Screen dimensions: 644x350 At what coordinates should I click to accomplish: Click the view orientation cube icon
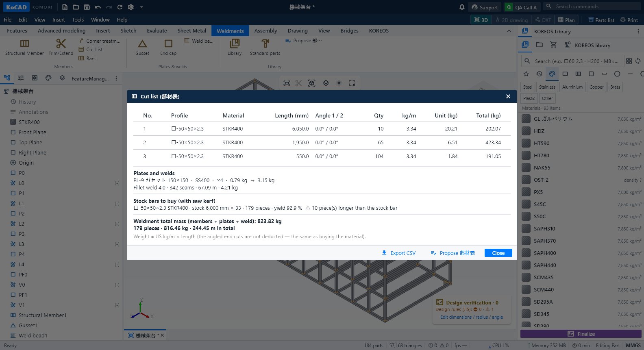(x=312, y=83)
